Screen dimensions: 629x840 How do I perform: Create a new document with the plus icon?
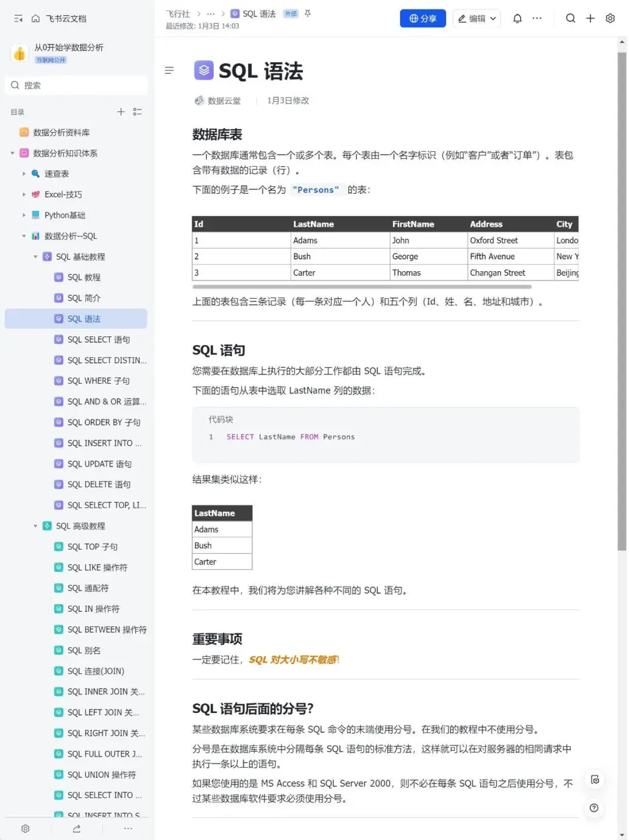590,18
